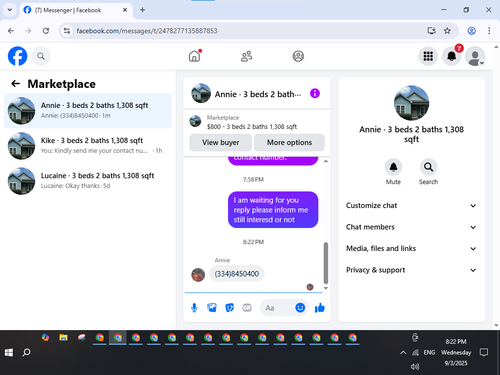Open Chrome profile icon
The width and height of the screenshot is (500, 375).
pyautogui.click(x=471, y=31)
